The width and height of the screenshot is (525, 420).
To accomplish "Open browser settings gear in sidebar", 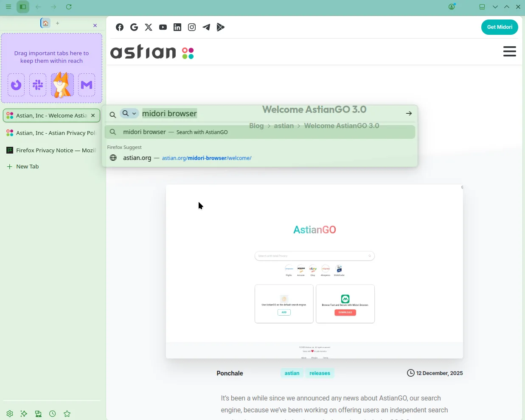I will pyautogui.click(x=10, y=414).
